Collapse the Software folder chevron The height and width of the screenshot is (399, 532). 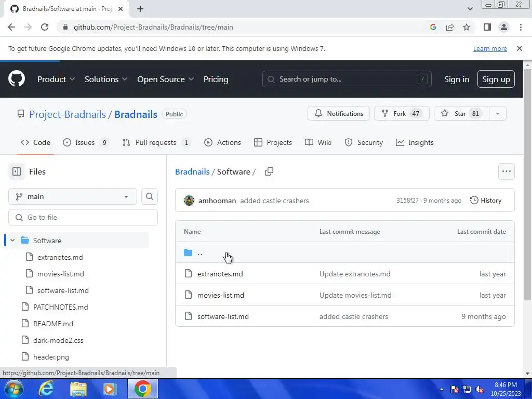click(12, 241)
